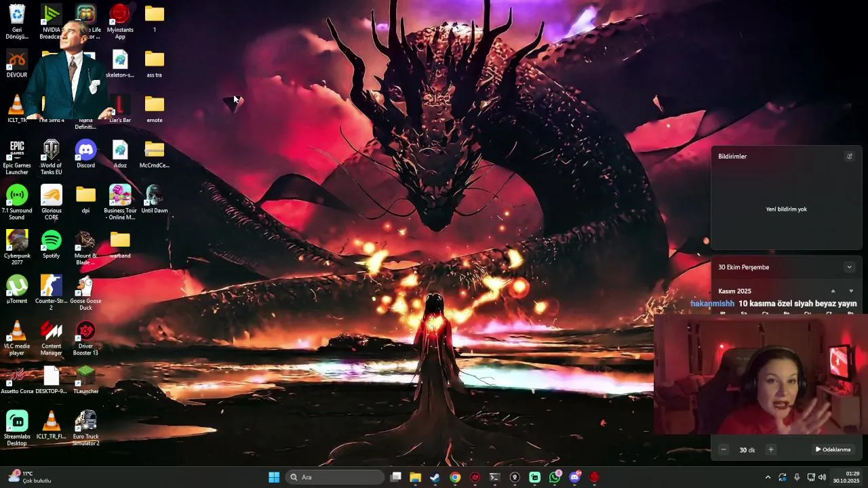Open the terminal app in the taskbar

point(495,477)
